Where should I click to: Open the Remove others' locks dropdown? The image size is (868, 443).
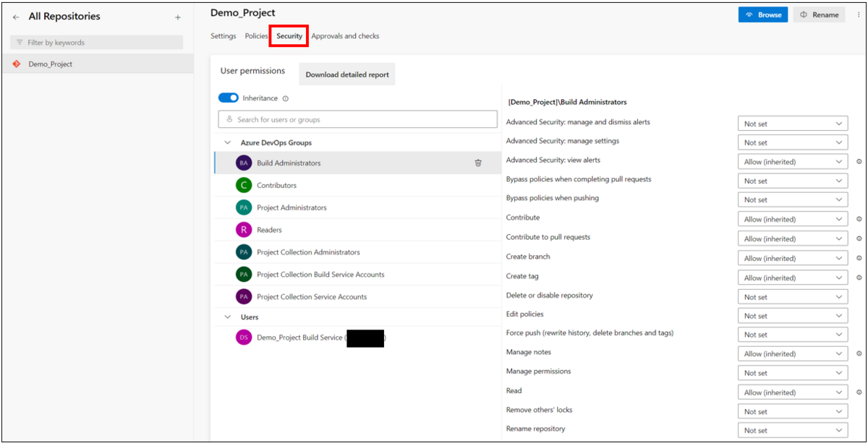coord(793,411)
